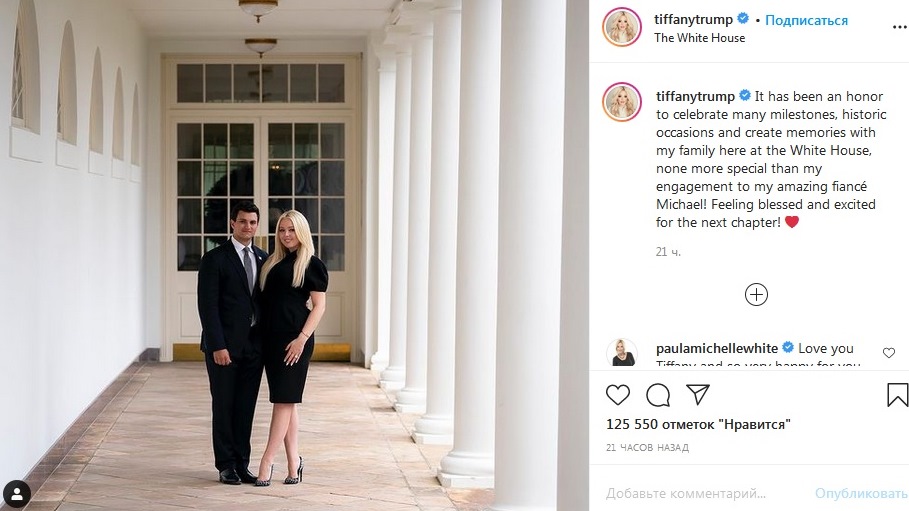
Task: Click tiffanytrump avatar beside the caption
Action: tap(622, 102)
